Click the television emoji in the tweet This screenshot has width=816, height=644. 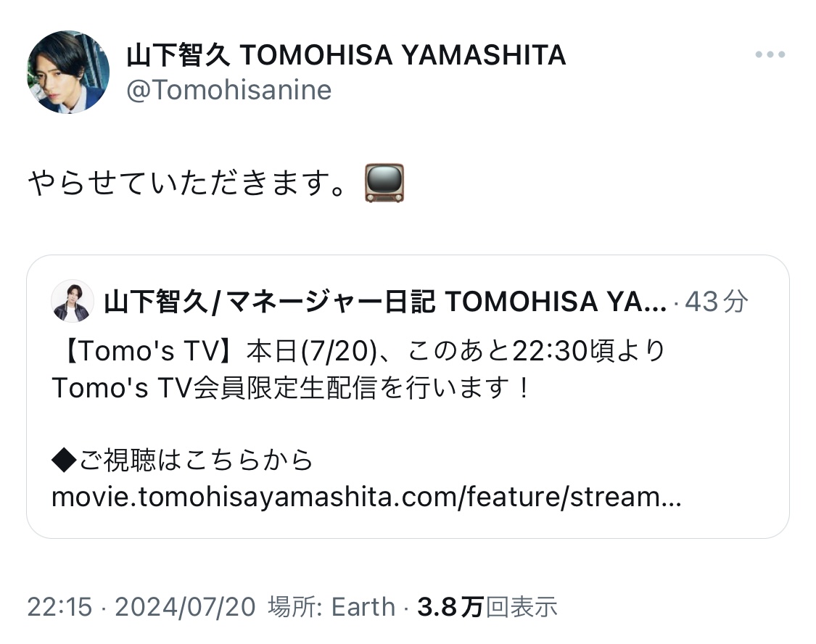point(384,183)
